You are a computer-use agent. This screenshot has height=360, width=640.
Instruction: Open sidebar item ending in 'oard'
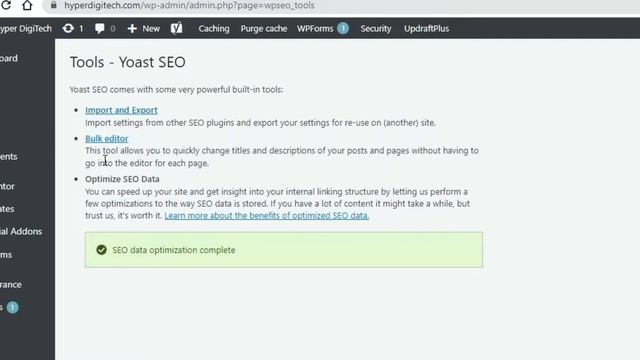click(9, 58)
